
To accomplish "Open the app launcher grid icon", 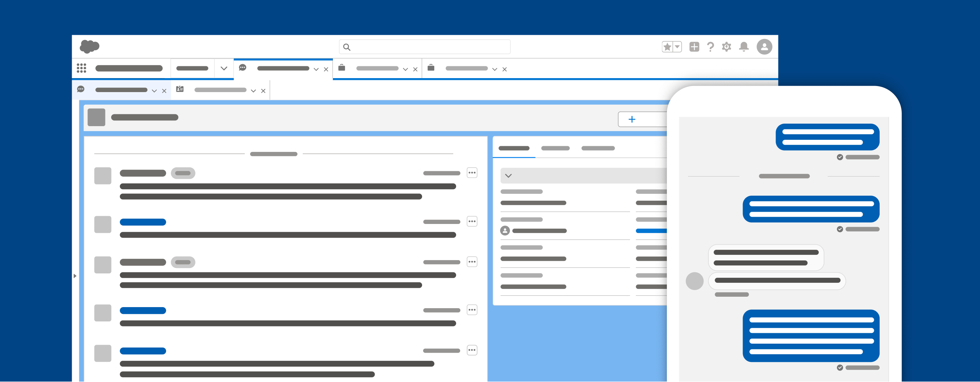I will coord(81,68).
